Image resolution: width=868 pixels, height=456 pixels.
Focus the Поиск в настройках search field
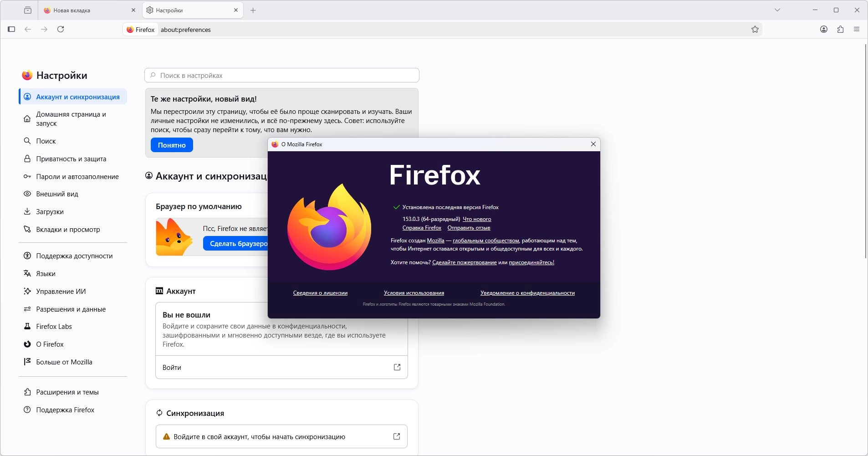click(x=282, y=75)
